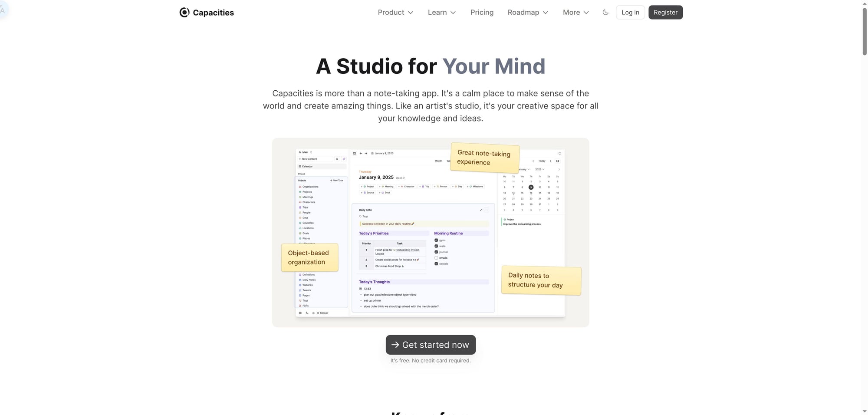Expand the Roadmap dropdown
Screen dimensions: 868x415
pos(528,13)
